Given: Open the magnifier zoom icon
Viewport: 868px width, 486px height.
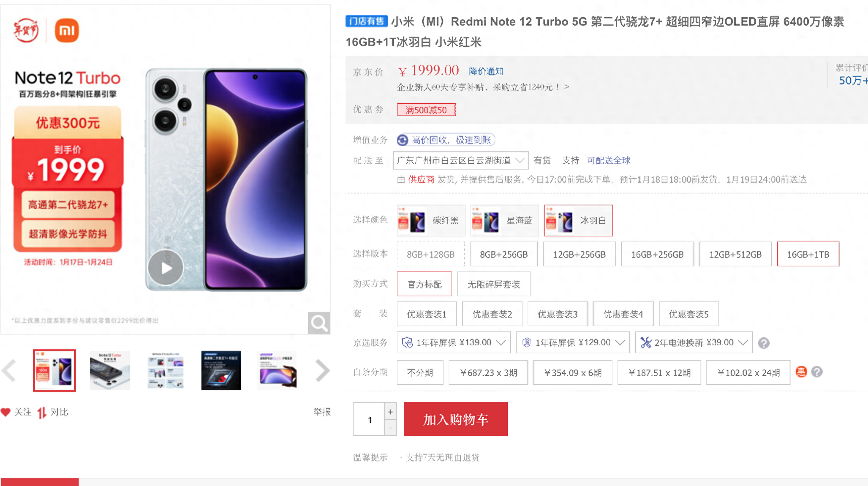Looking at the screenshot, I should [x=319, y=323].
